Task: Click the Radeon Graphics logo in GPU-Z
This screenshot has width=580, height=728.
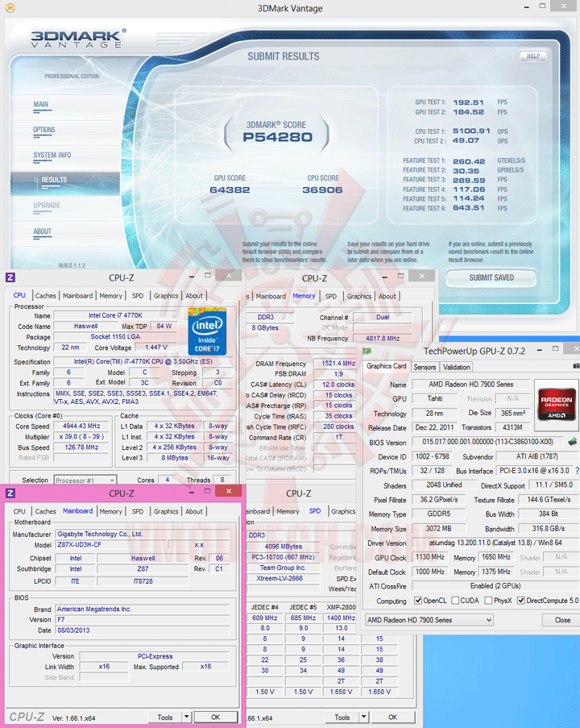Action: 557,406
